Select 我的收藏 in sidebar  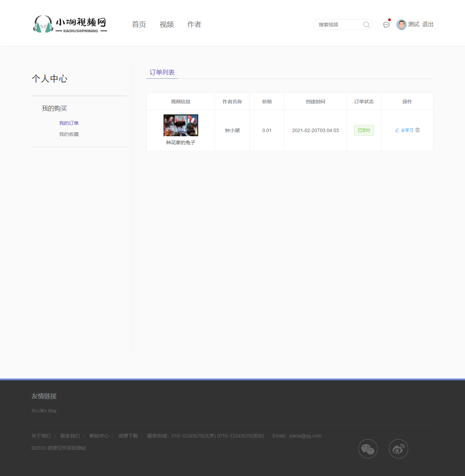click(x=69, y=134)
